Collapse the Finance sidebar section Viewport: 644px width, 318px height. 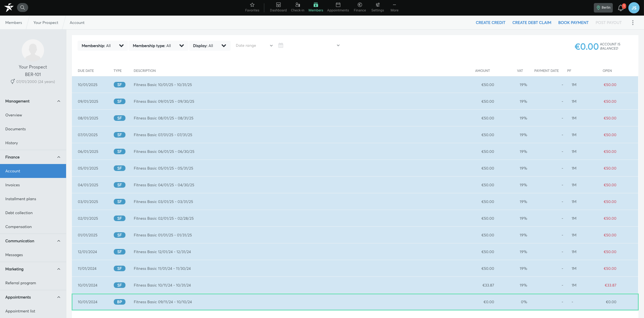coord(33,157)
